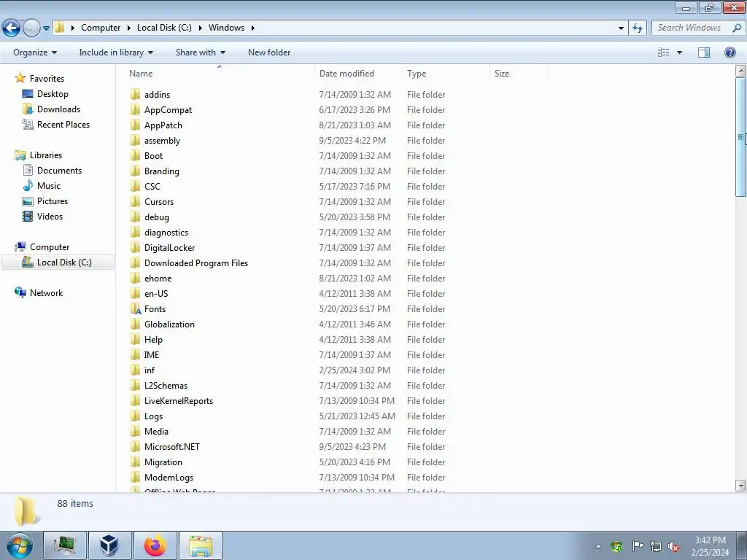Click the Forward navigation arrow

click(x=31, y=28)
